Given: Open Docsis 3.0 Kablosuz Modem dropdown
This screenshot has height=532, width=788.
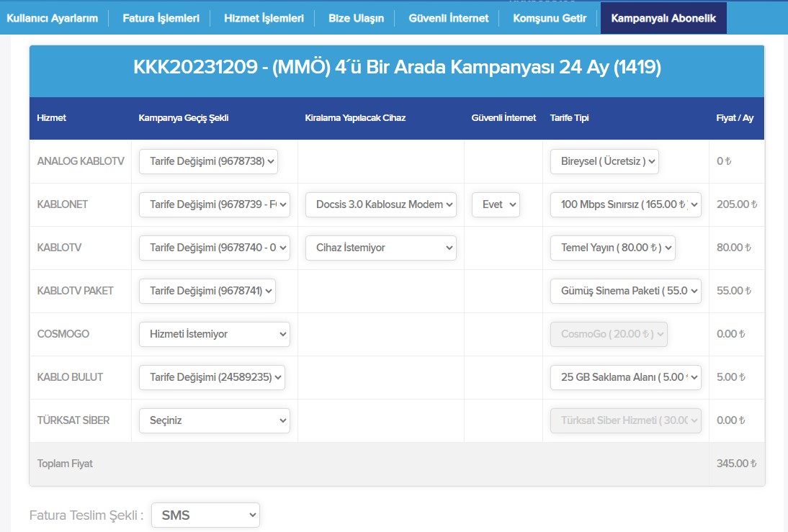Looking at the screenshot, I should [380, 204].
